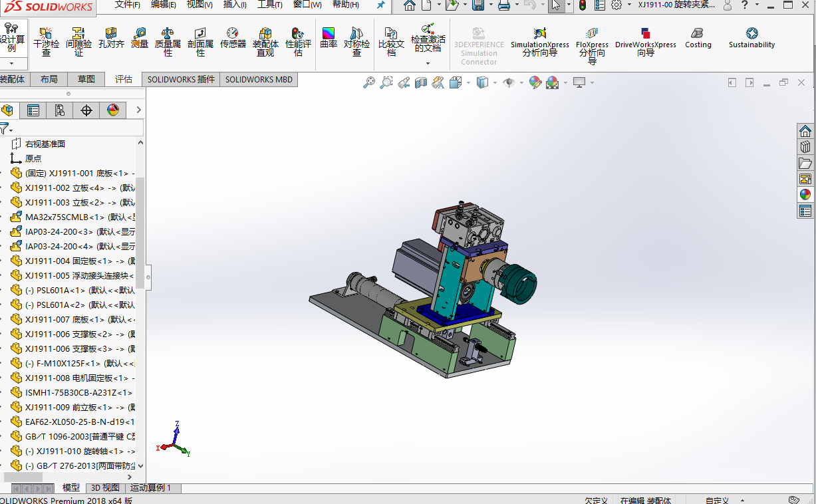Launch SimulationXpress analysis wizard
This screenshot has width=816, height=504.
pos(539,42)
